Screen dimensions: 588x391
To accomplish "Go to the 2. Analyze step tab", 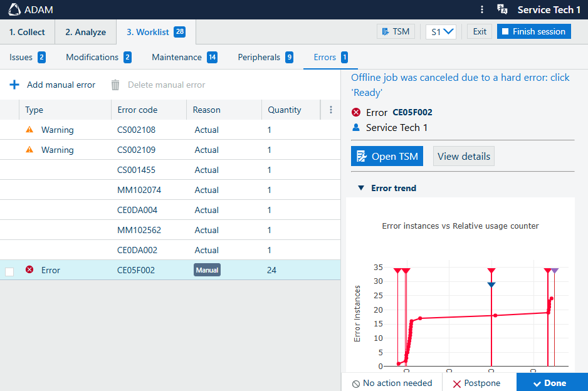I will 85,32.
